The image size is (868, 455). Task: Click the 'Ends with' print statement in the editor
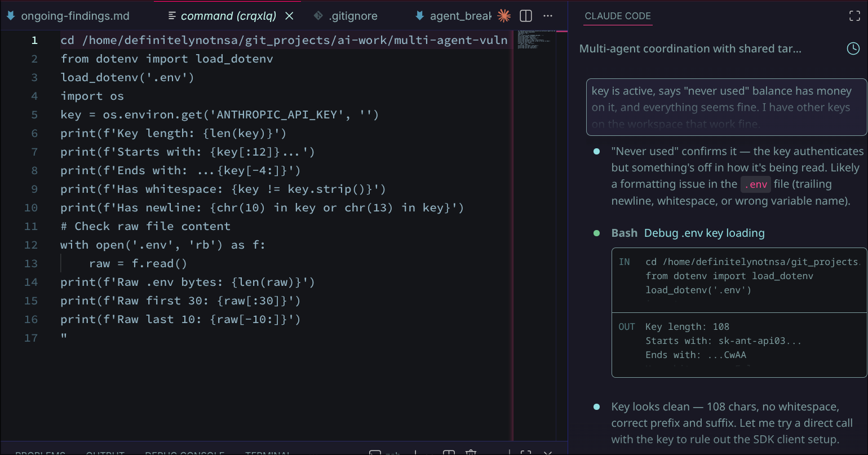tap(180, 170)
